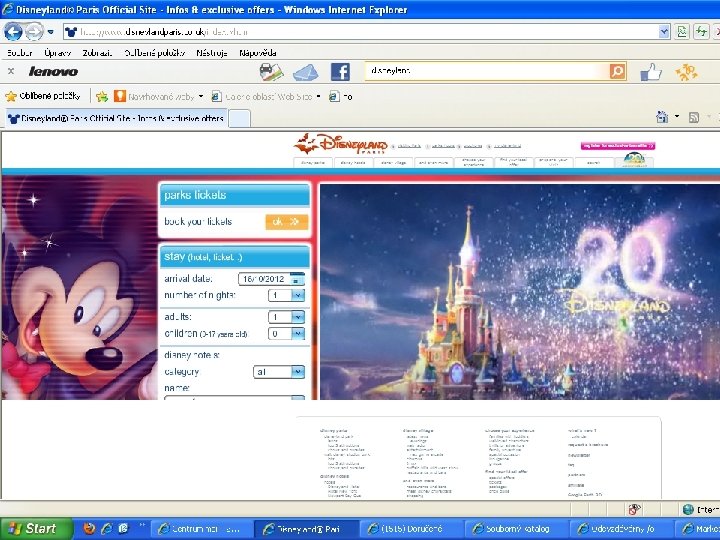Click the browser Forward arrow button
The image size is (720, 540).
[x=34, y=32]
